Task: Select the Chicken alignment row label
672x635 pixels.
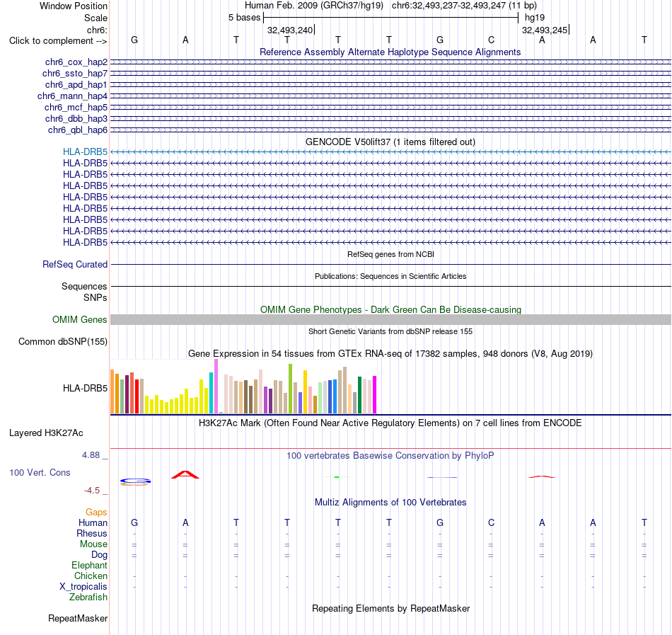Action: click(91, 576)
